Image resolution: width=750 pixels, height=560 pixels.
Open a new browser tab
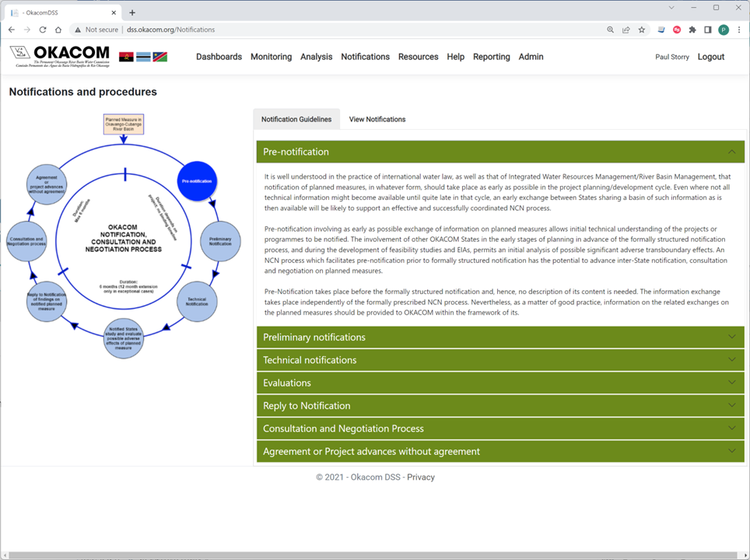coord(132,13)
